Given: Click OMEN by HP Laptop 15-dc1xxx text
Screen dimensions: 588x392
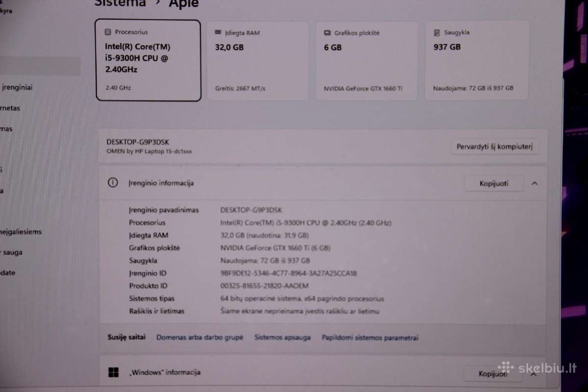Looking at the screenshot, I should pos(149,151).
